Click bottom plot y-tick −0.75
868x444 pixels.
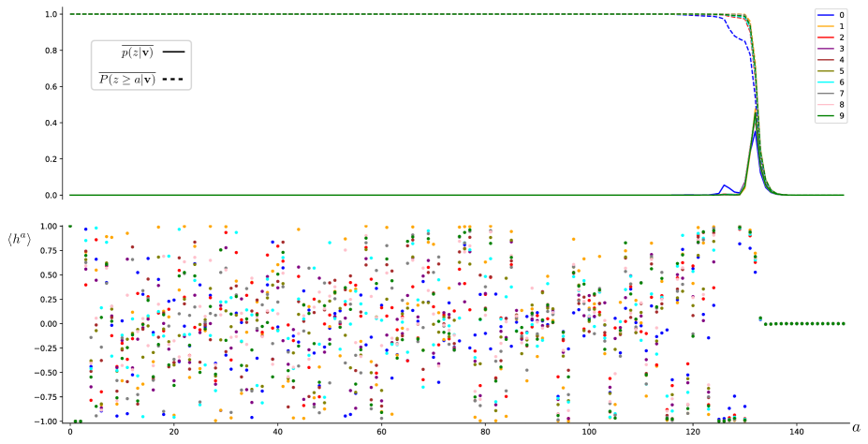(x=45, y=396)
